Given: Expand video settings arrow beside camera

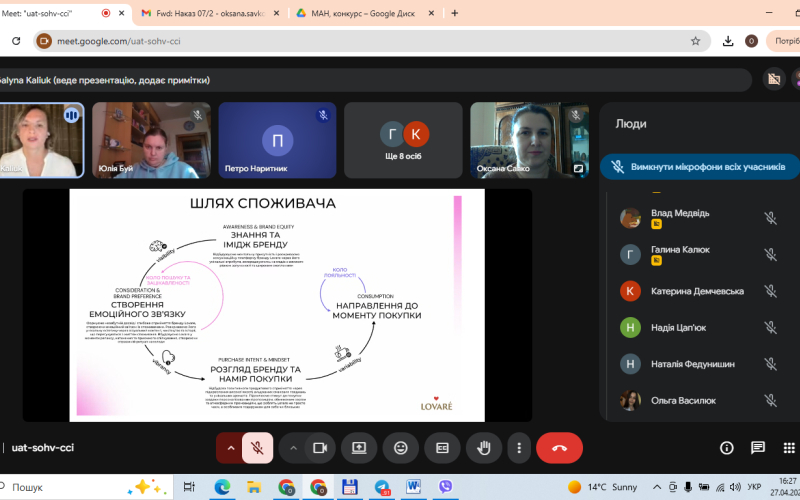Looking at the screenshot, I should [x=293, y=448].
